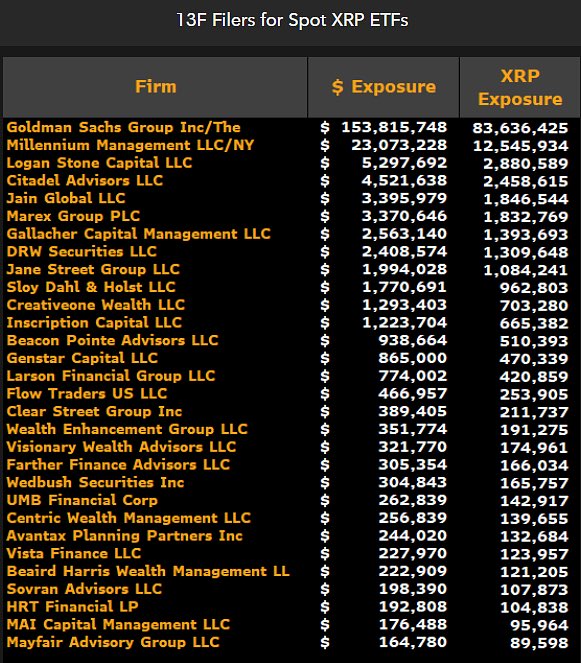Select Jane Street Group LLC
581x663 pixels.
[93, 269]
